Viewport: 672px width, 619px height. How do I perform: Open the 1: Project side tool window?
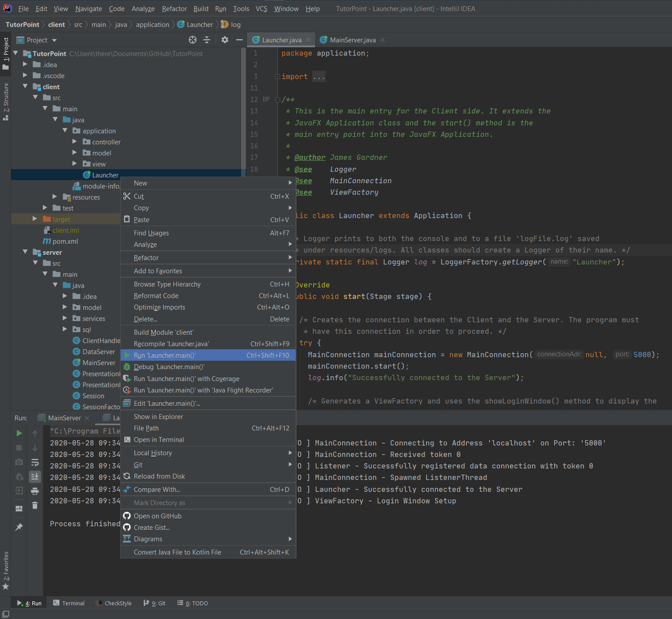(x=6, y=53)
